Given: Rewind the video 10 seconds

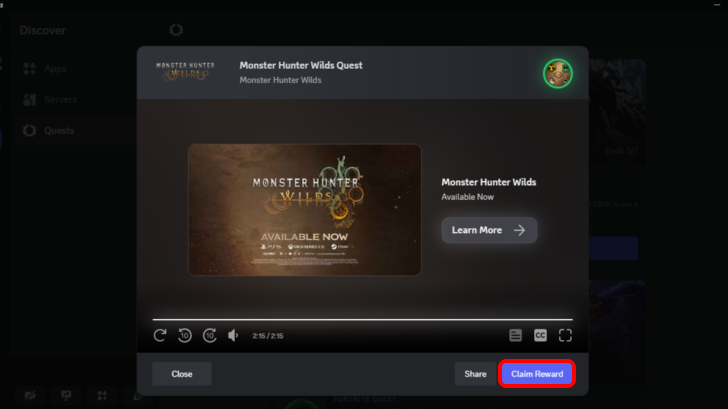Looking at the screenshot, I should click(185, 335).
